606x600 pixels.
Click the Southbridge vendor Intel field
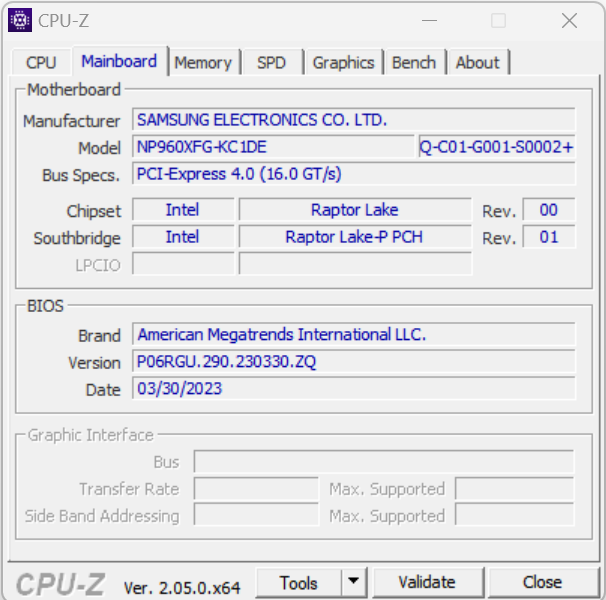point(183,237)
